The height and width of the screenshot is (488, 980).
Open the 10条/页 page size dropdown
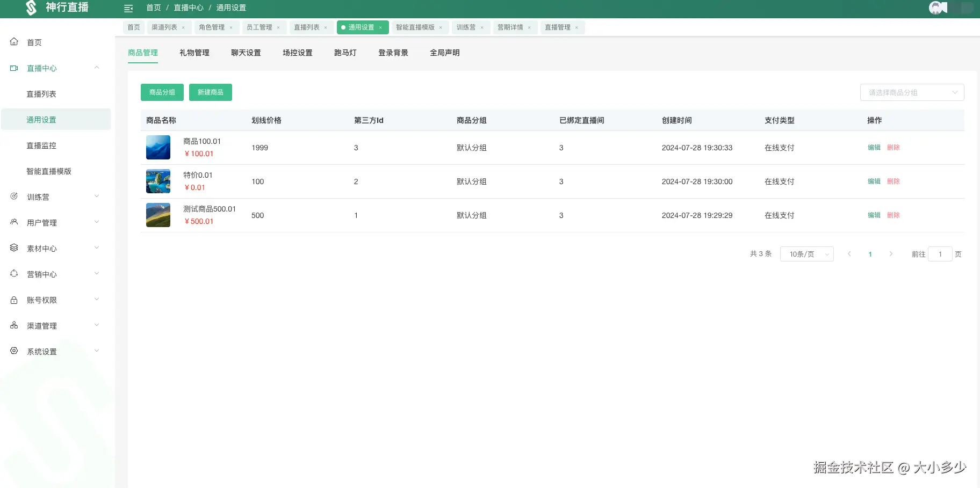(806, 254)
